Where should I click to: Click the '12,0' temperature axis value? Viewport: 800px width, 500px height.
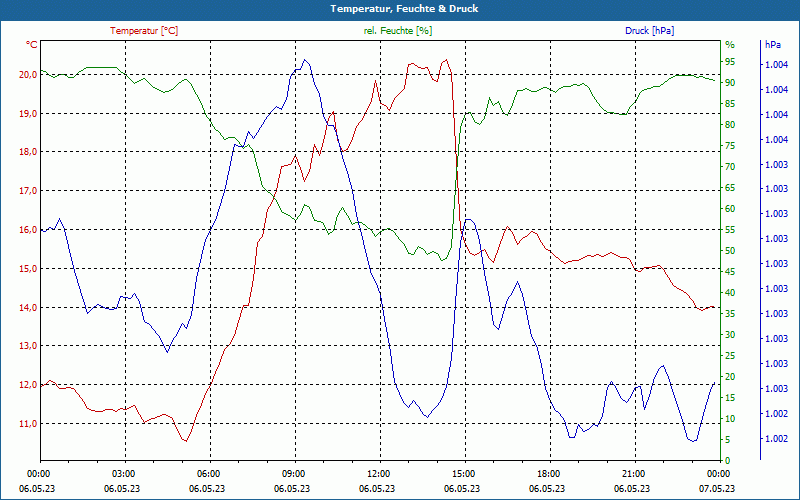click(x=28, y=385)
